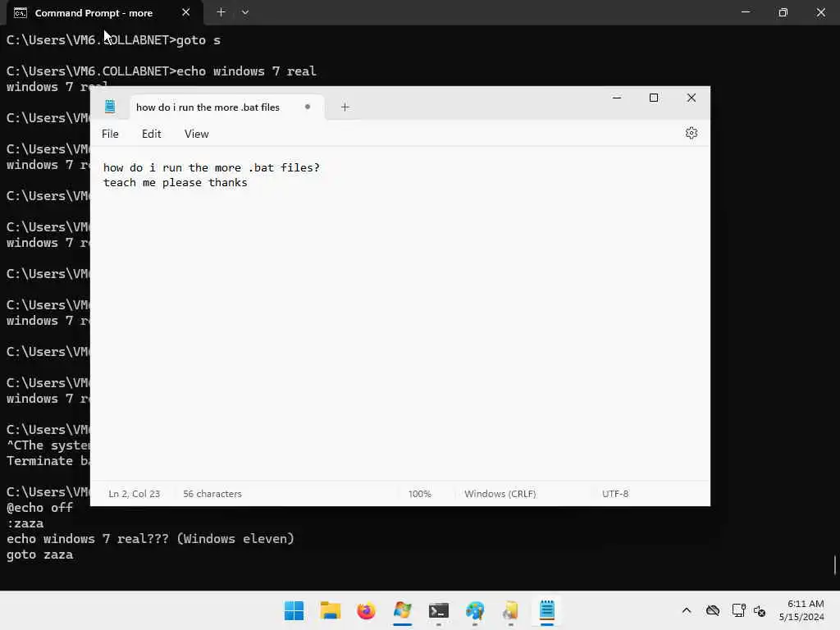Image resolution: width=840 pixels, height=630 pixels.
Task: Minimize the Notepad window
Action: (617, 98)
